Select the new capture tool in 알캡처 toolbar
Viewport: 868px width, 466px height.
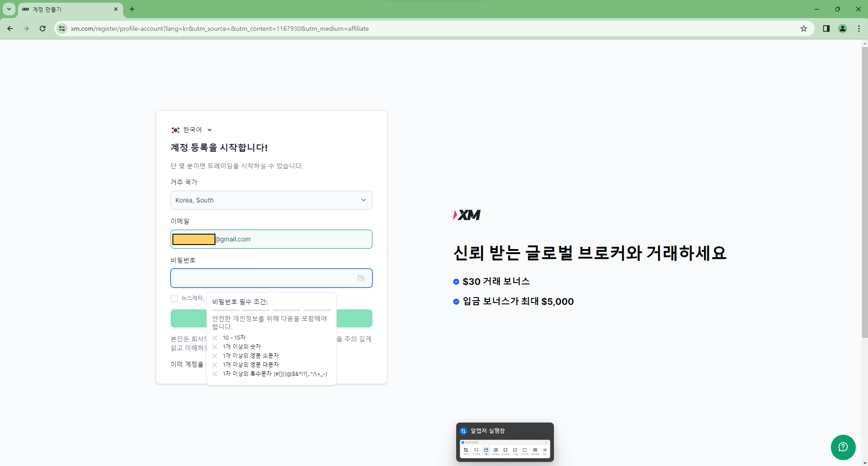coord(466,450)
